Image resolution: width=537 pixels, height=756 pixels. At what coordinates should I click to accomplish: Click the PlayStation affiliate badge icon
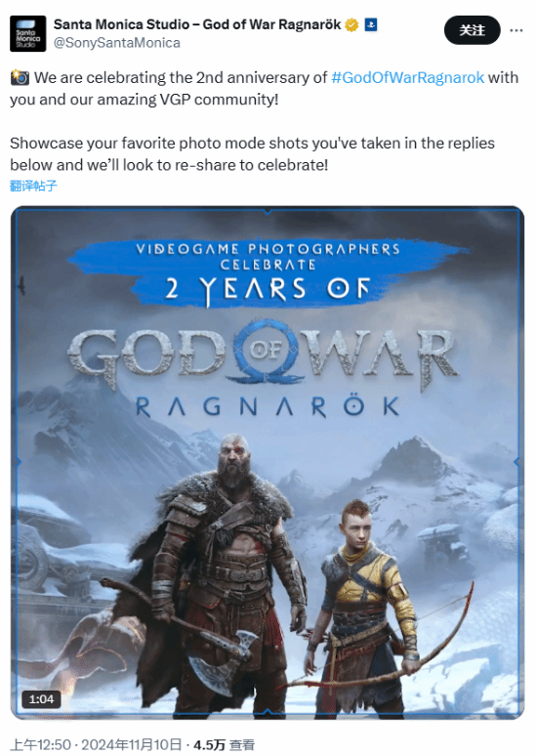(371, 24)
